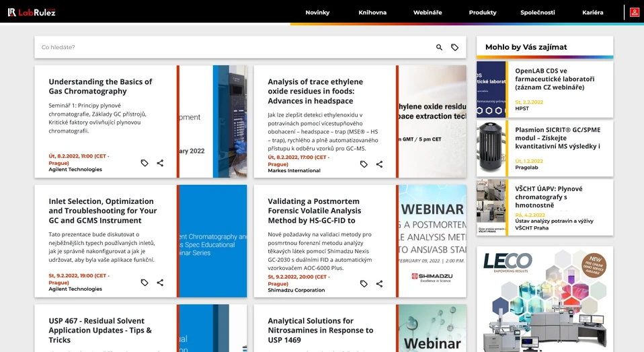The height and width of the screenshot is (352, 644).
Task: Click tag icon on ethylene oxide residues card
Action: (364, 164)
